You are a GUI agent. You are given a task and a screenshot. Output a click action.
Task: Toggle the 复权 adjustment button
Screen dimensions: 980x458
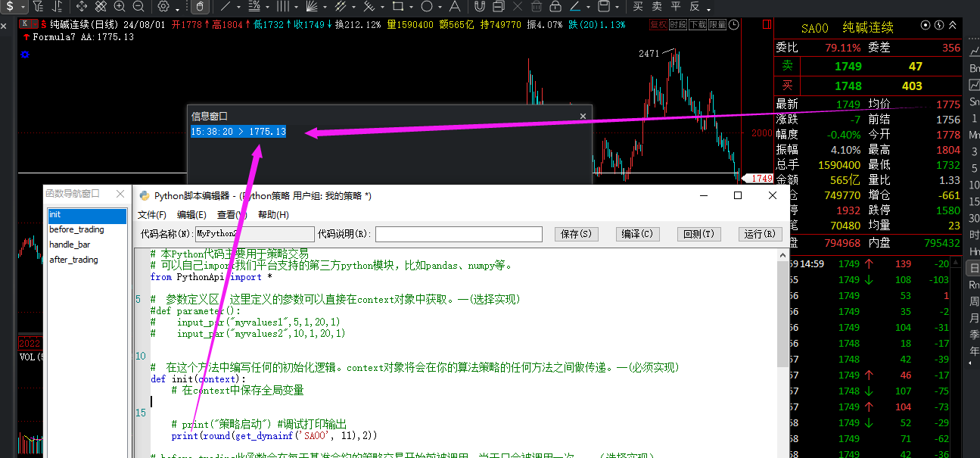tap(658, 24)
